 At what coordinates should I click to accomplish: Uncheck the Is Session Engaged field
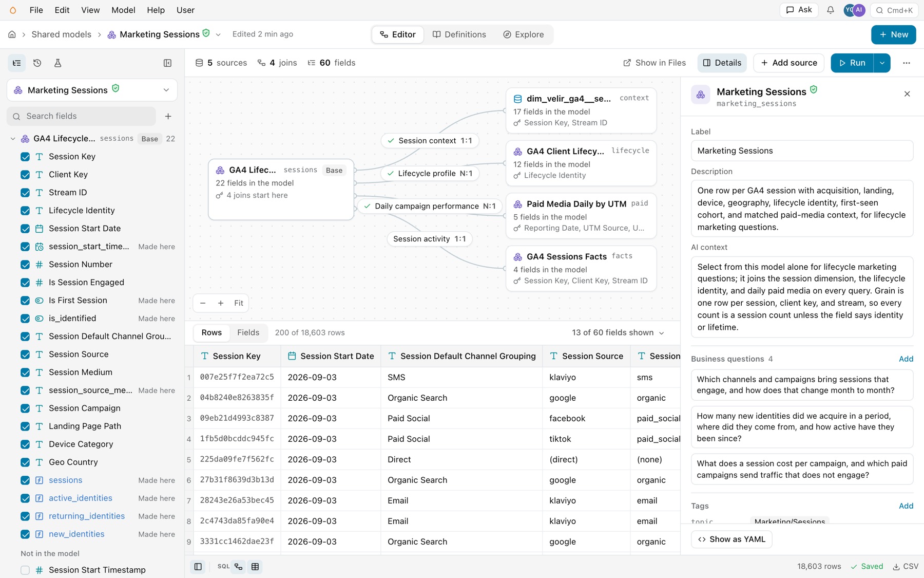click(x=25, y=283)
